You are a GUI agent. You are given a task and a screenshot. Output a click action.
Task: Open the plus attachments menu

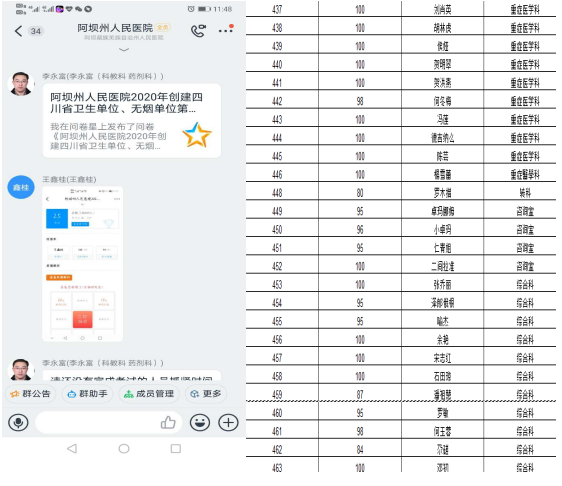point(228,423)
